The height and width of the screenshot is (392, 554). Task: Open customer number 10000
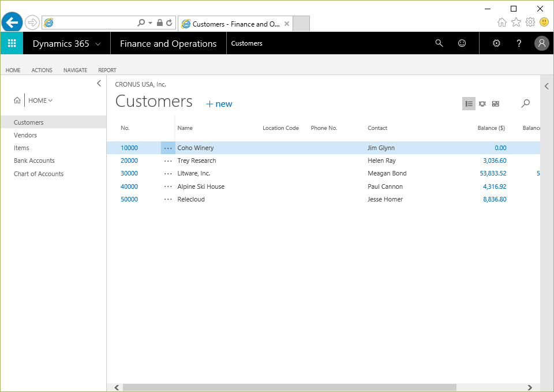(129, 148)
